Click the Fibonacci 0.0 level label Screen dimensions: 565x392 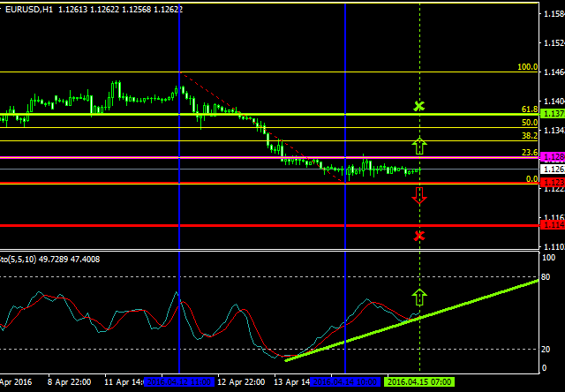tap(532, 179)
